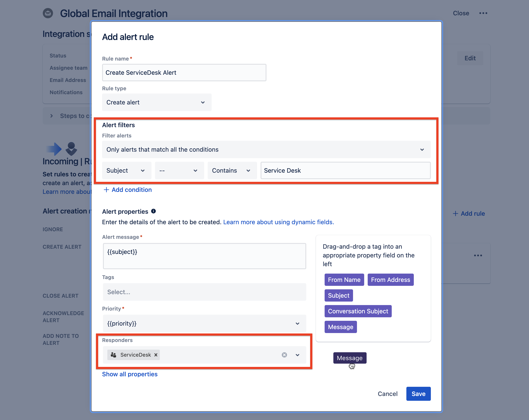Open the Contains operator dropdown

[232, 170]
